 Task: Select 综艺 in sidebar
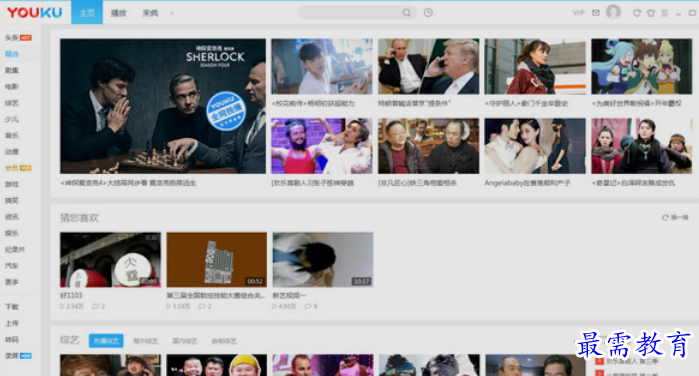coord(12,103)
